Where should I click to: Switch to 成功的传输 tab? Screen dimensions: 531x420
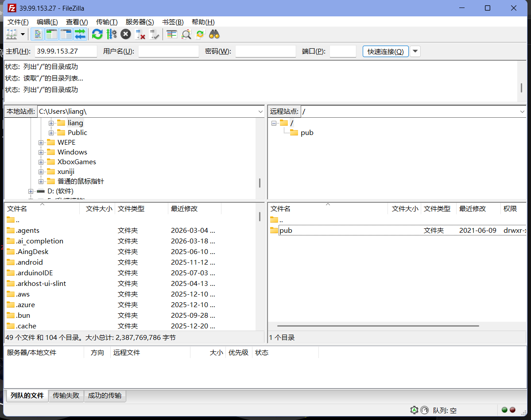point(105,396)
